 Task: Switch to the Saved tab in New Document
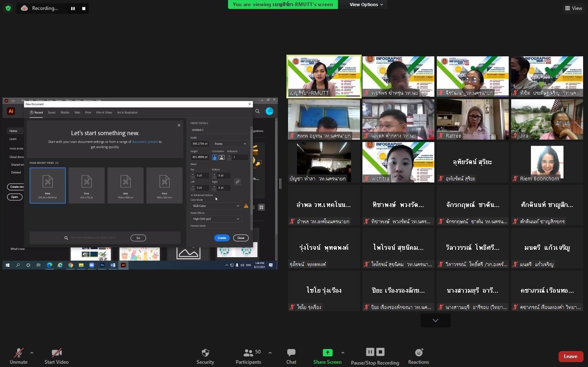pyautogui.click(x=51, y=113)
